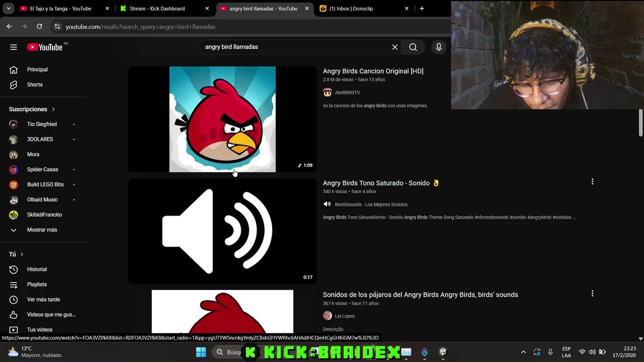644x362 pixels.
Task: Open SkibidiFrancito channel
Action: 44,215
